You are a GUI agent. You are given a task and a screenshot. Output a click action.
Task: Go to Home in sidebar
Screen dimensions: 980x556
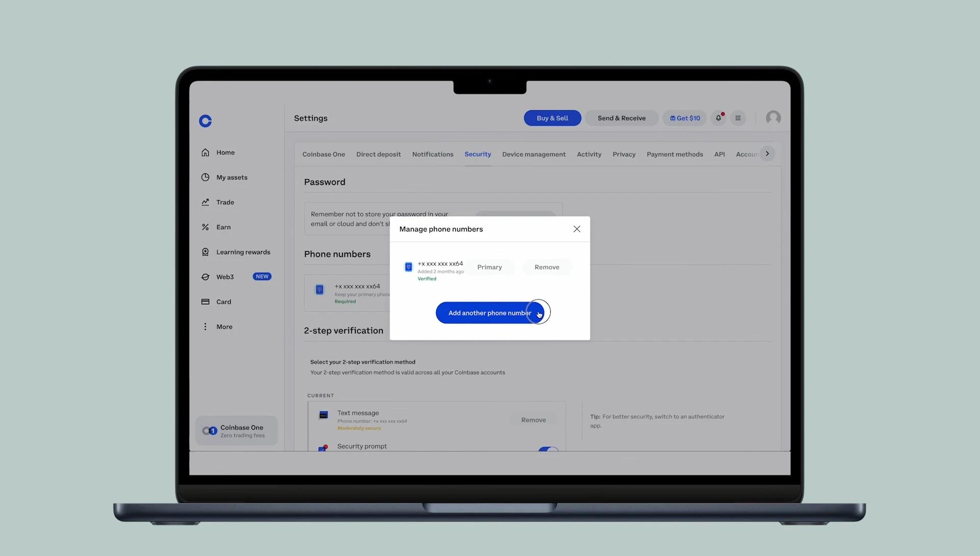(225, 153)
